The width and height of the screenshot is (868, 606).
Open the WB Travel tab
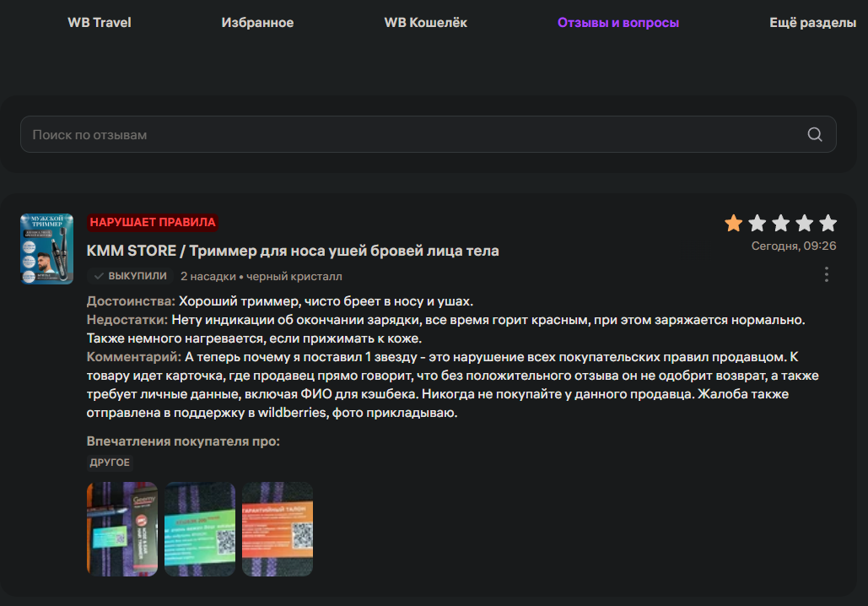[100, 23]
